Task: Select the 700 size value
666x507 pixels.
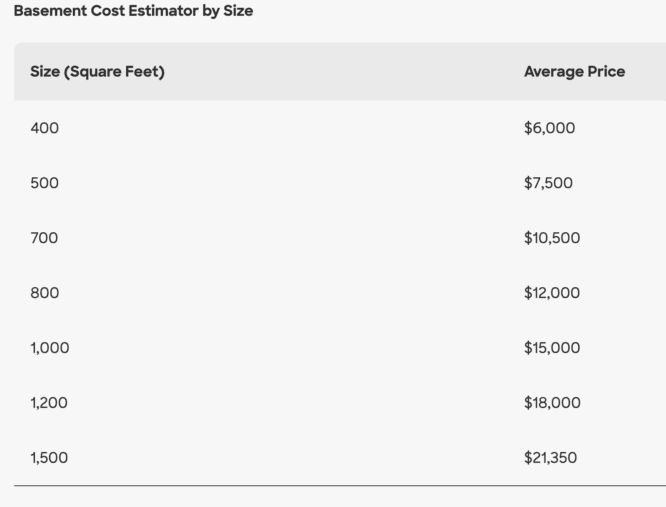Action: 44,238
